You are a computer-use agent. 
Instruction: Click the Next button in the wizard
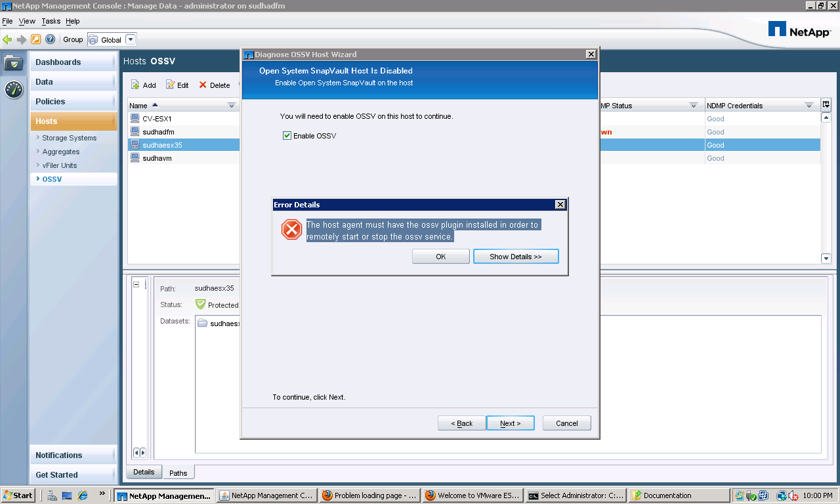click(x=510, y=423)
